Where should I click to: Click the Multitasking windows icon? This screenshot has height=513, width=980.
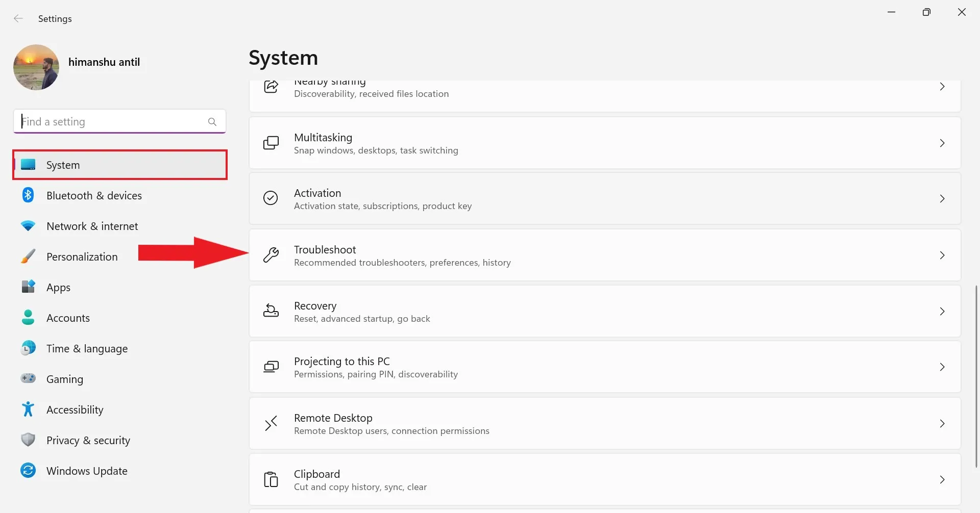(x=271, y=143)
